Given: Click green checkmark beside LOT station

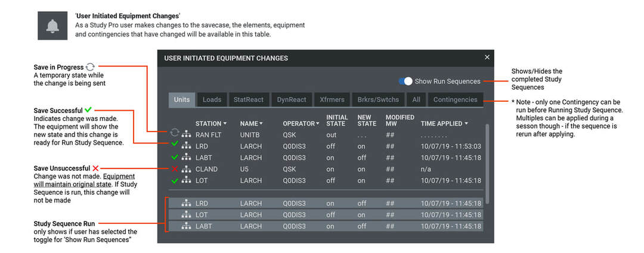Looking at the screenshot, I should [x=175, y=180].
